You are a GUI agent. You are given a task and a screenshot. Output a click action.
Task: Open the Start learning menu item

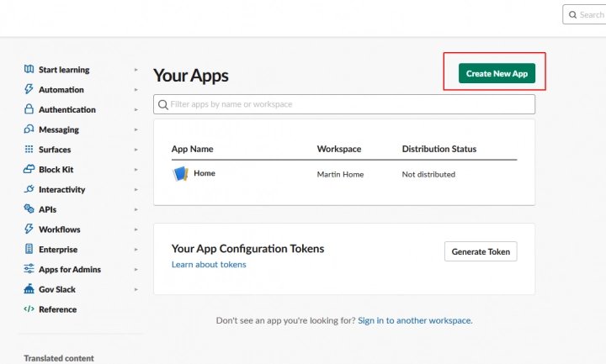[x=64, y=70]
